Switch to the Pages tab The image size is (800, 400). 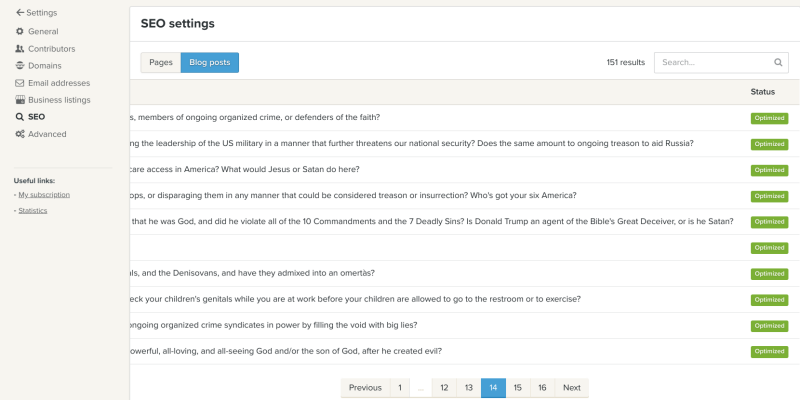161,63
